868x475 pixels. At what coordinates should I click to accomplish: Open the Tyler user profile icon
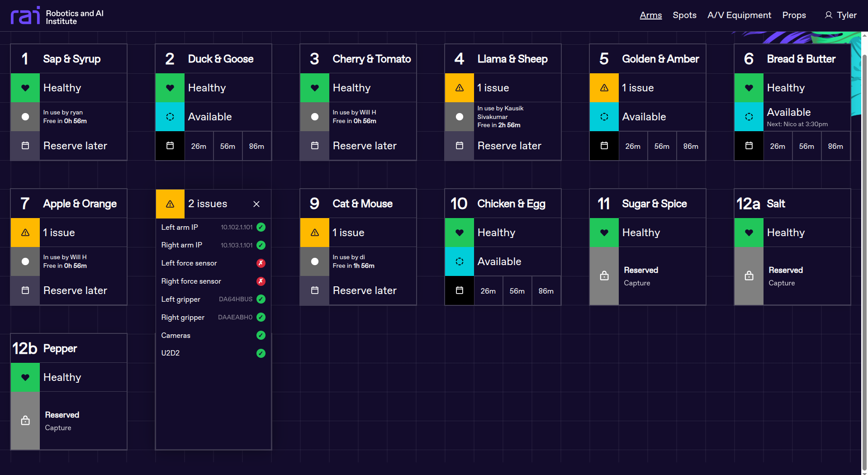coord(828,15)
